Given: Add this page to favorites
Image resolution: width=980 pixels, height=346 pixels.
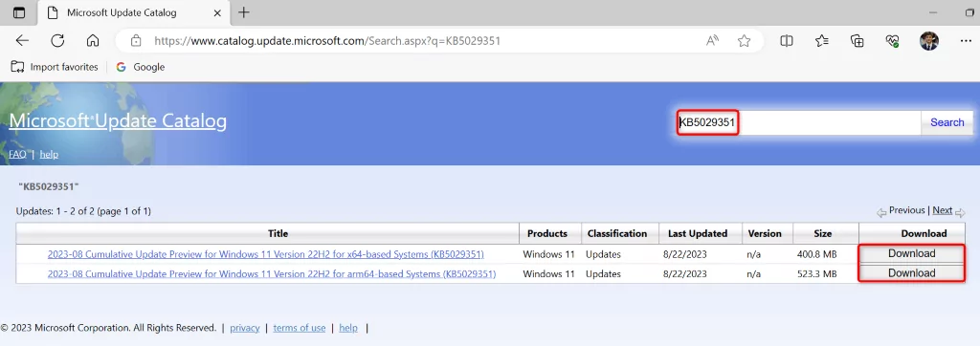Looking at the screenshot, I should click(x=744, y=40).
